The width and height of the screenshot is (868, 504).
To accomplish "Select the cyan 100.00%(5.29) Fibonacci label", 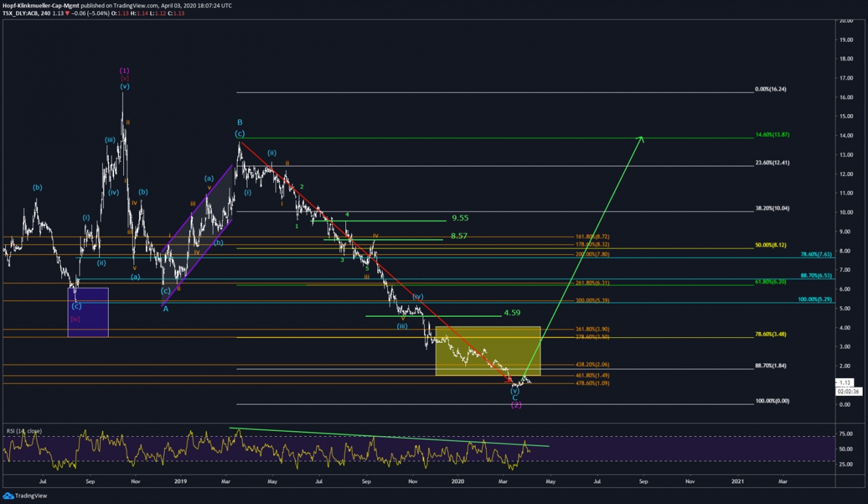I will tap(815, 299).
